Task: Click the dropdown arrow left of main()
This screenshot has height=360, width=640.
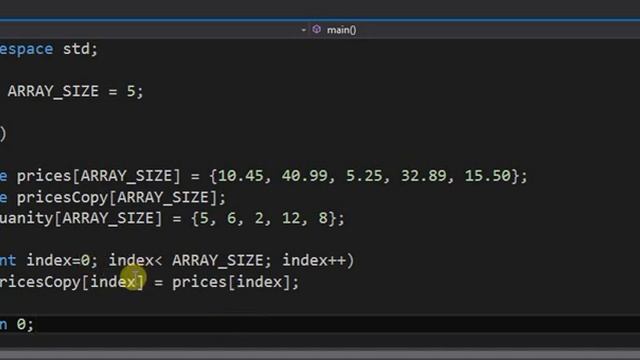Action: [303, 30]
